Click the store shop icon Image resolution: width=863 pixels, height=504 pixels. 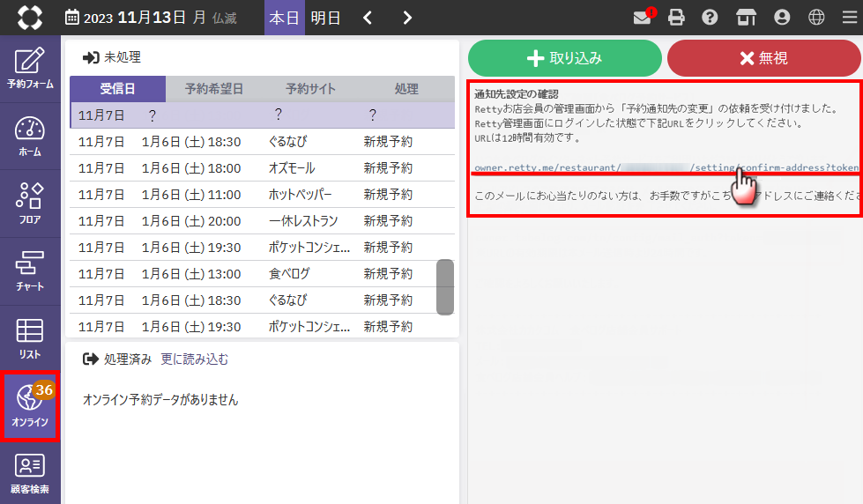746,18
